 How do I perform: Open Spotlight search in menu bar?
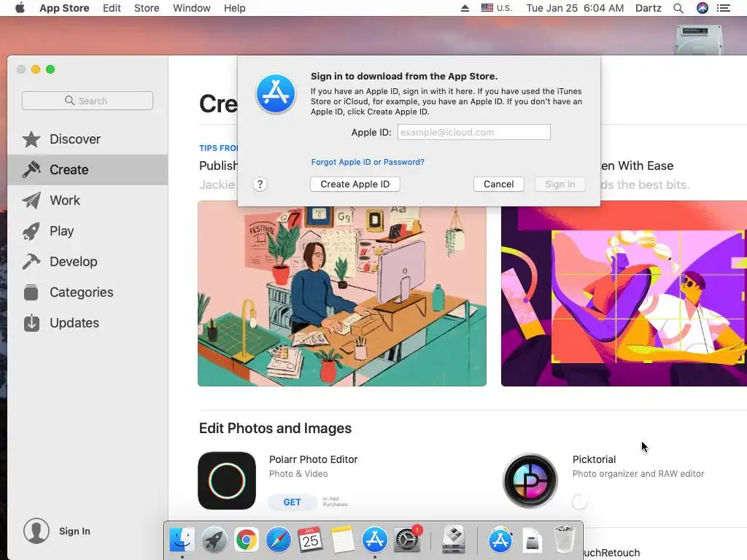point(678,8)
